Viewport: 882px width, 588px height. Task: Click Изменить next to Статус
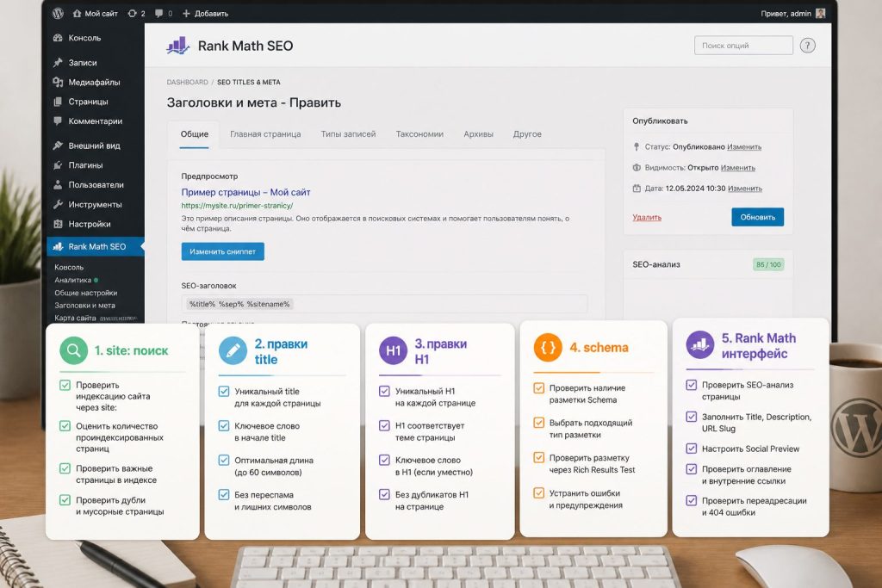tap(744, 147)
